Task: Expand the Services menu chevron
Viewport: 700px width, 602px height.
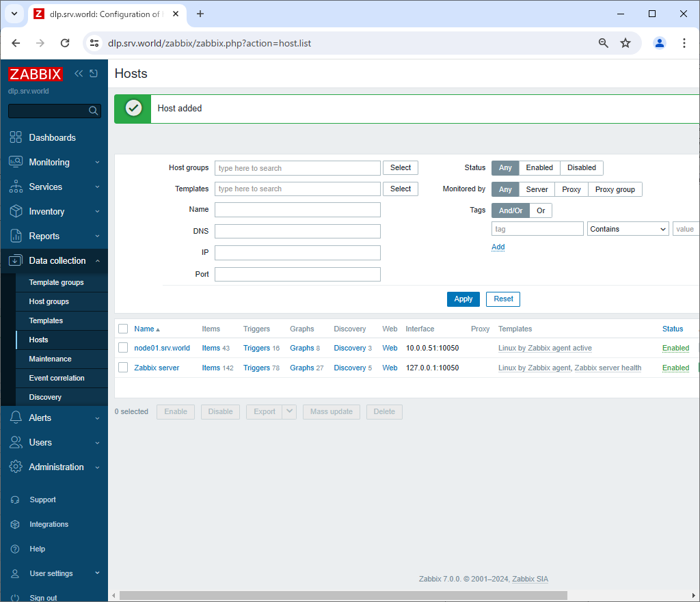Action: pyautogui.click(x=97, y=187)
